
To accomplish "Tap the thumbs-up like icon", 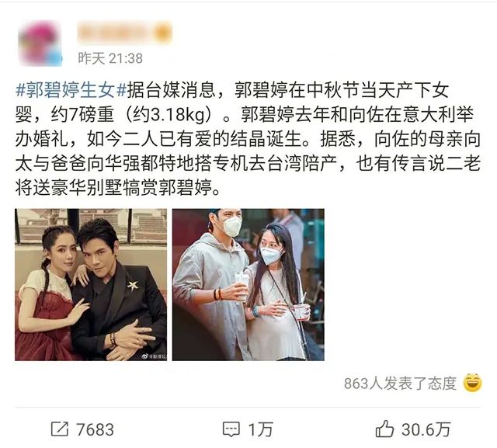I will pos(384,429).
